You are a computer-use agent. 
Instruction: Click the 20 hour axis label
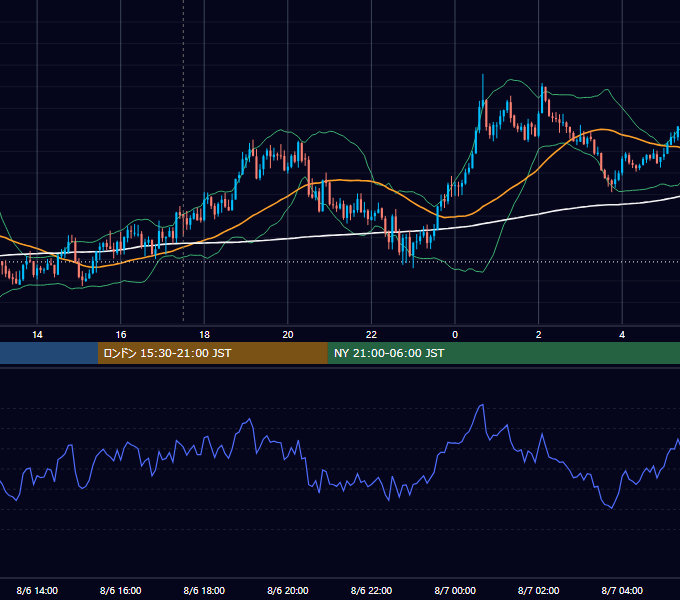tap(288, 335)
